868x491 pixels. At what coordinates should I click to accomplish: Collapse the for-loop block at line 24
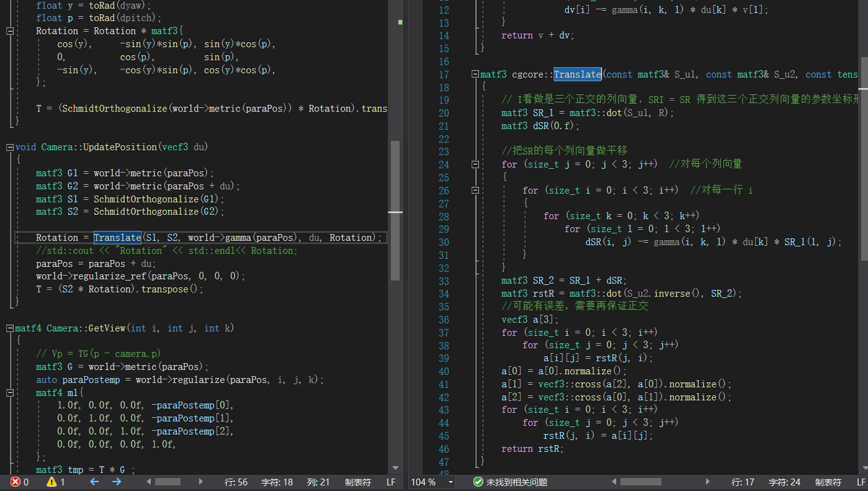(475, 164)
